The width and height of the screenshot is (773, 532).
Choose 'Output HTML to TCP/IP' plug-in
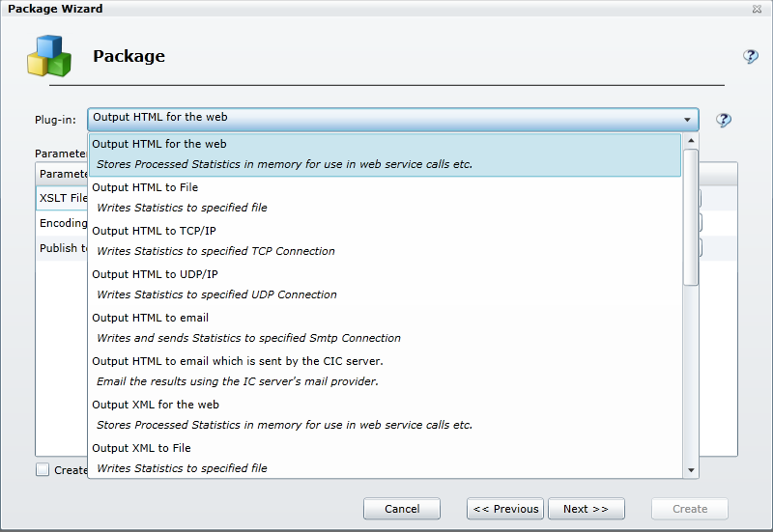pyautogui.click(x=385, y=241)
